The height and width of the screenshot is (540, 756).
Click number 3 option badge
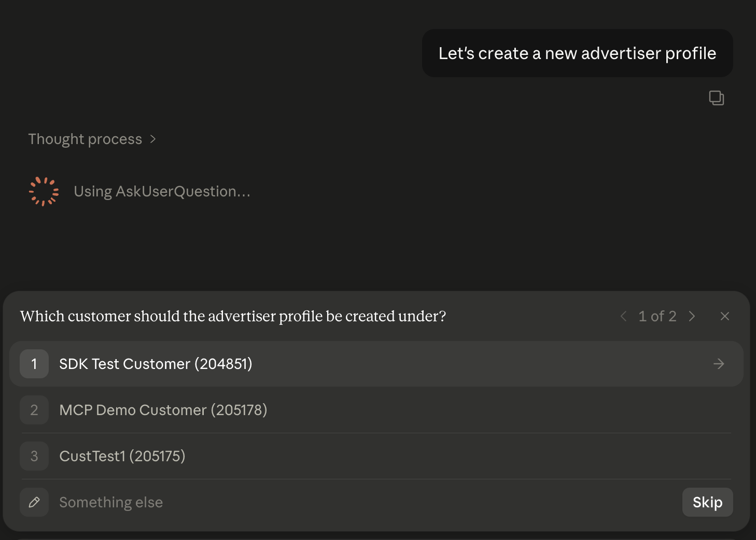34,456
